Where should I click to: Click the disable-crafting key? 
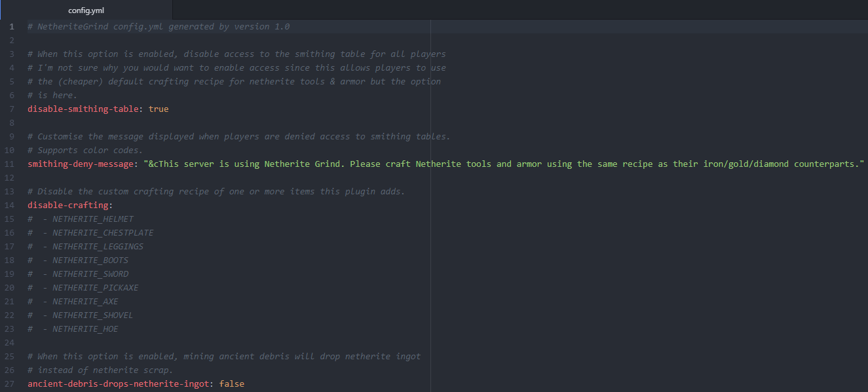click(68, 205)
